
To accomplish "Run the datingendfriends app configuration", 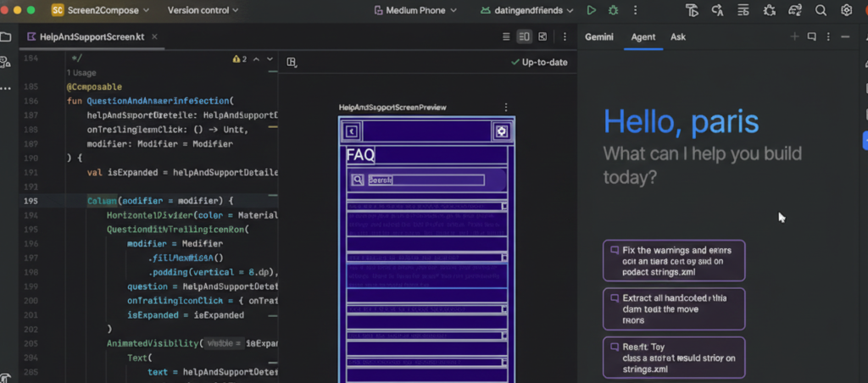I will click(592, 10).
